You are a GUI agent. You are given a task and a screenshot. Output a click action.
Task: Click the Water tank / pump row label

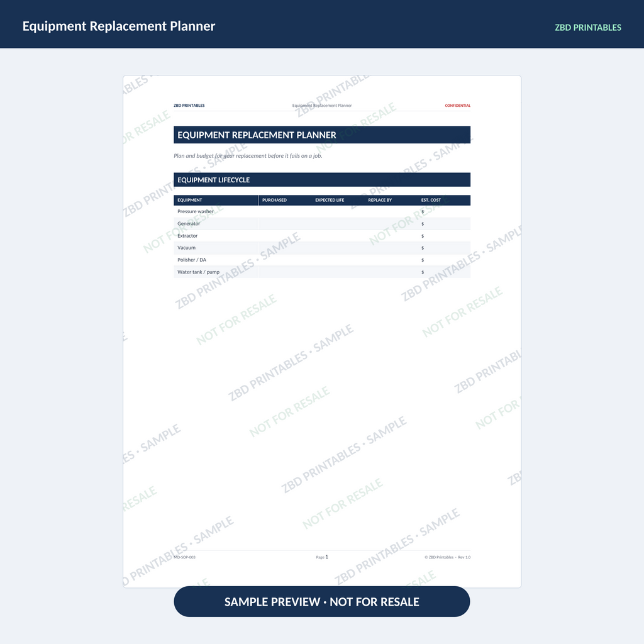(x=198, y=272)
